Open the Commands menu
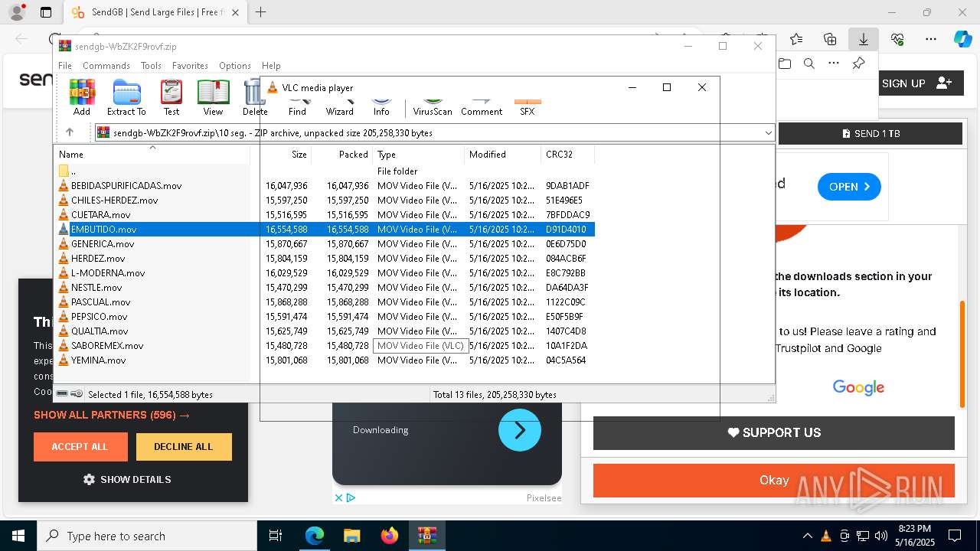The image size is (980, 551). 106,66
